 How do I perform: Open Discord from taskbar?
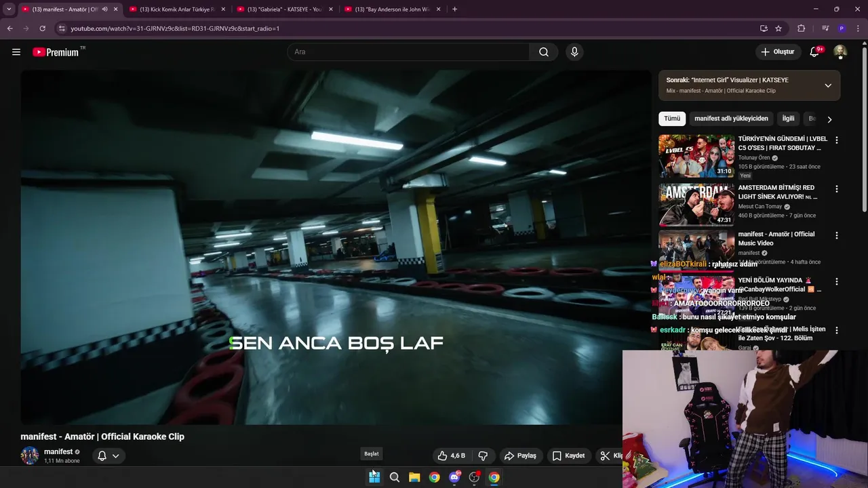[454, 477]
